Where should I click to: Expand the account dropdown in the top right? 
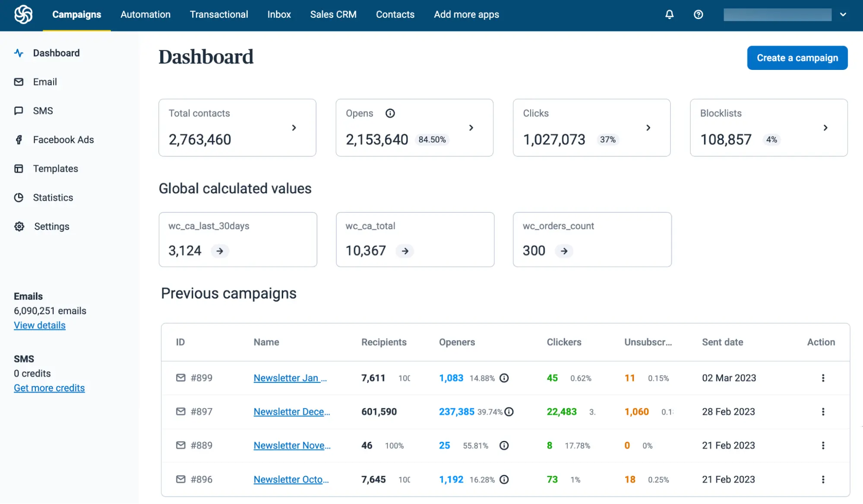843,14
